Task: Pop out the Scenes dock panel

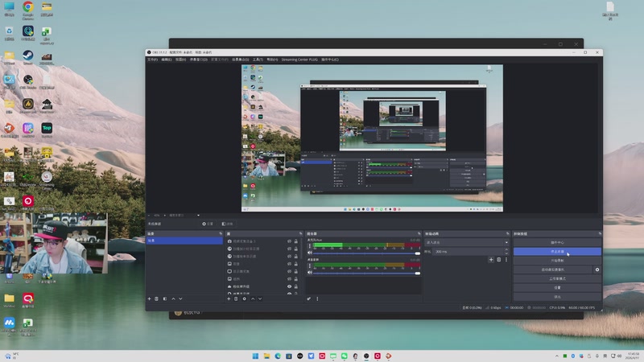Action: pyautogui.click(x=221, y=233)
